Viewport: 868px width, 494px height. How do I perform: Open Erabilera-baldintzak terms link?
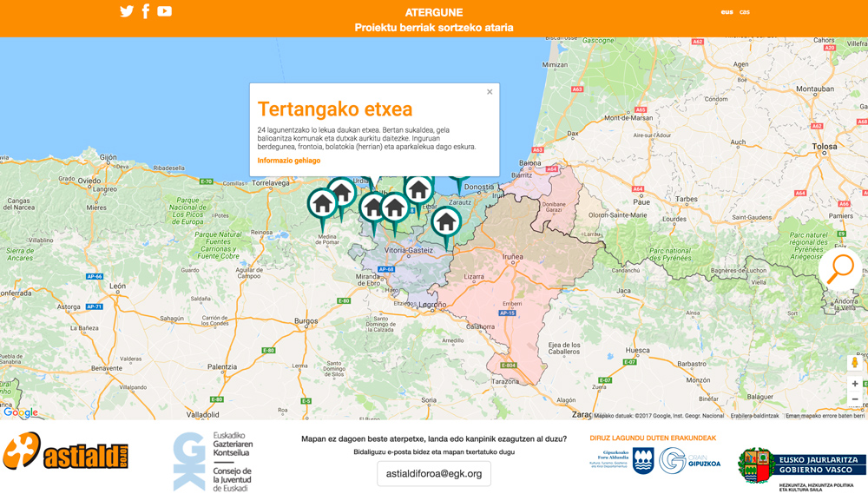(754, 415)
